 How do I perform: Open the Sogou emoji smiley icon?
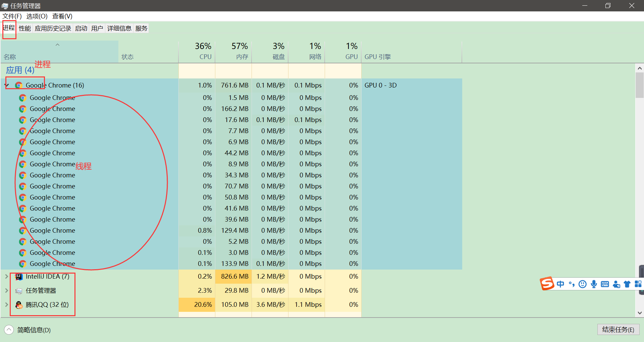click(x=583, y=284)
